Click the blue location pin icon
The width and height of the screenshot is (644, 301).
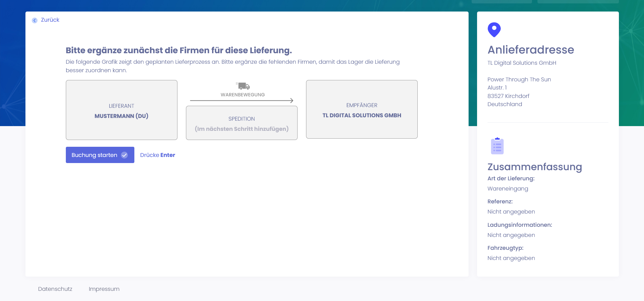point(494,29)
